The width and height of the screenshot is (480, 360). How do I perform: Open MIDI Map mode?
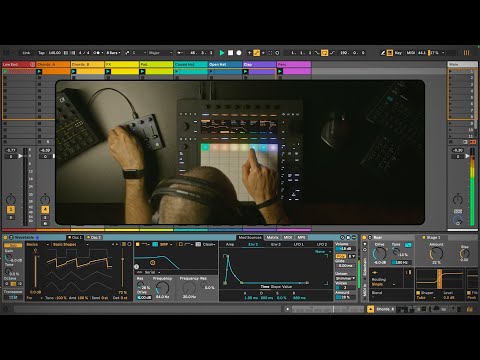tap(411, 53)
